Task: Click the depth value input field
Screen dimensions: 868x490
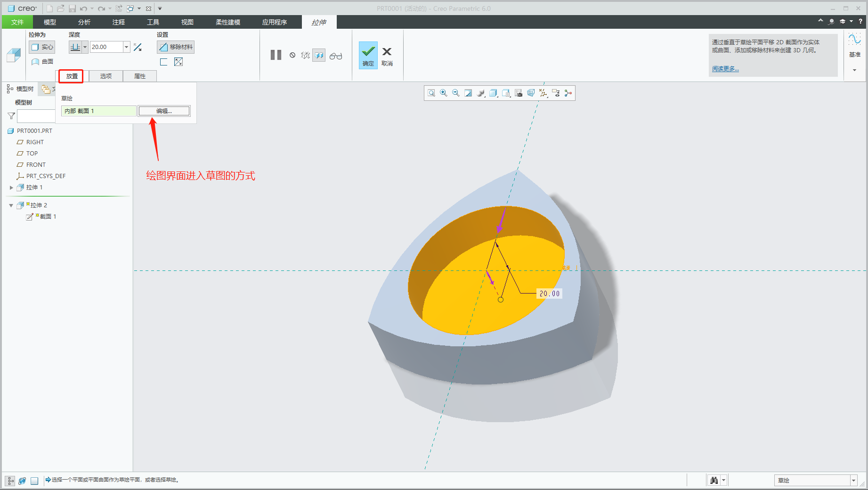Action: point(106,47)
